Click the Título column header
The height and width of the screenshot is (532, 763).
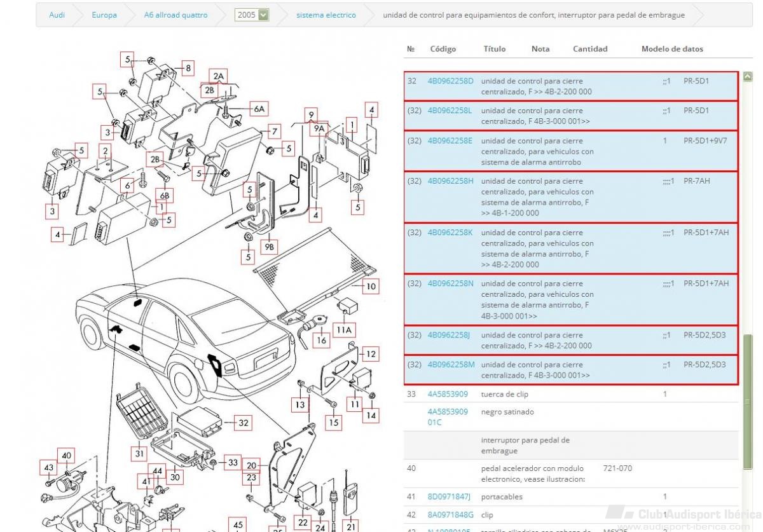point(495,49)
